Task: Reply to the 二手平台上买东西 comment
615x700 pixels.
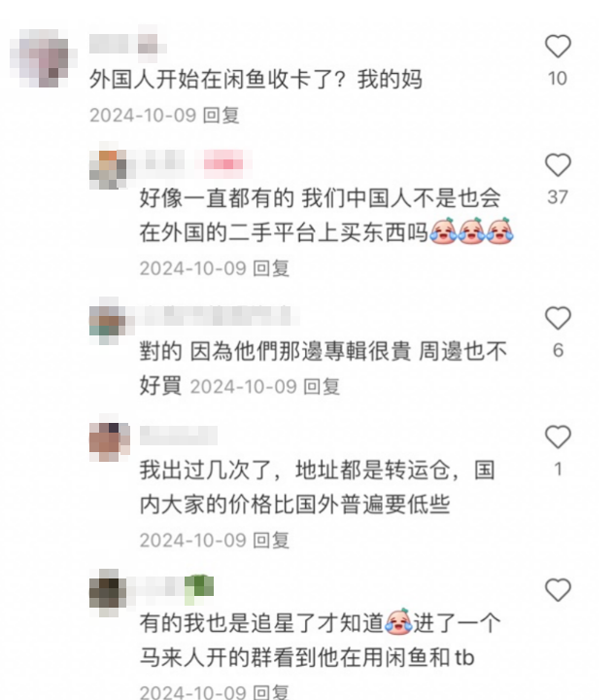Action: [271, 268]
